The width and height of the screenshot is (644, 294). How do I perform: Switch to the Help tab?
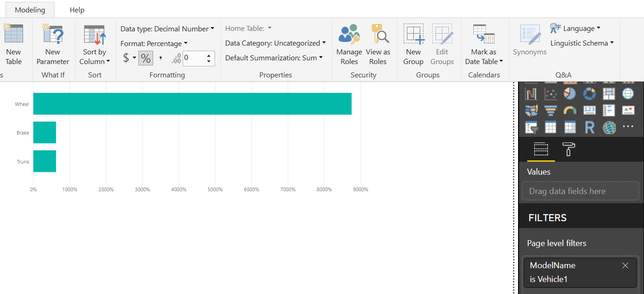pos(77,10)
